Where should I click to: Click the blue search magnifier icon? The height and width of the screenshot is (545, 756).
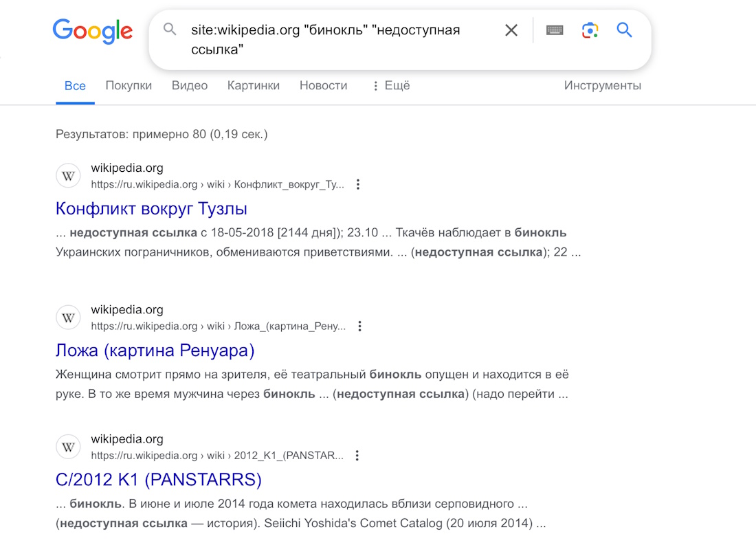tap(624, 30)
